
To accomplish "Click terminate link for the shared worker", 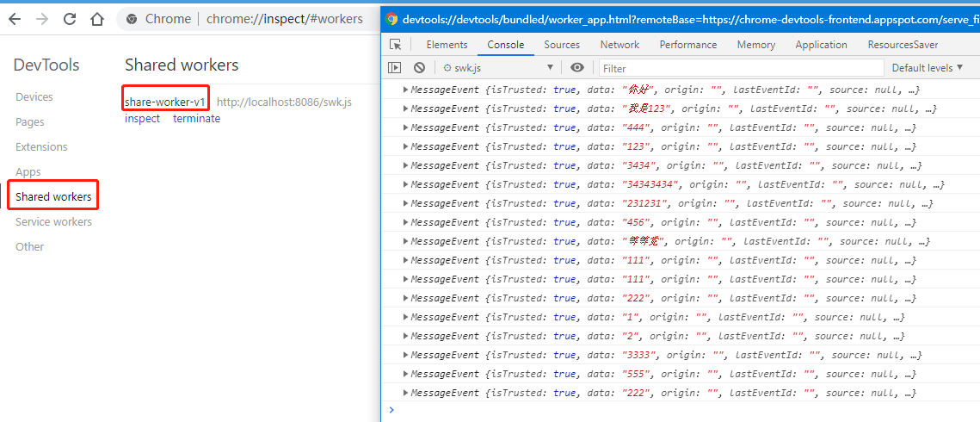I will [x=196, y=119].
